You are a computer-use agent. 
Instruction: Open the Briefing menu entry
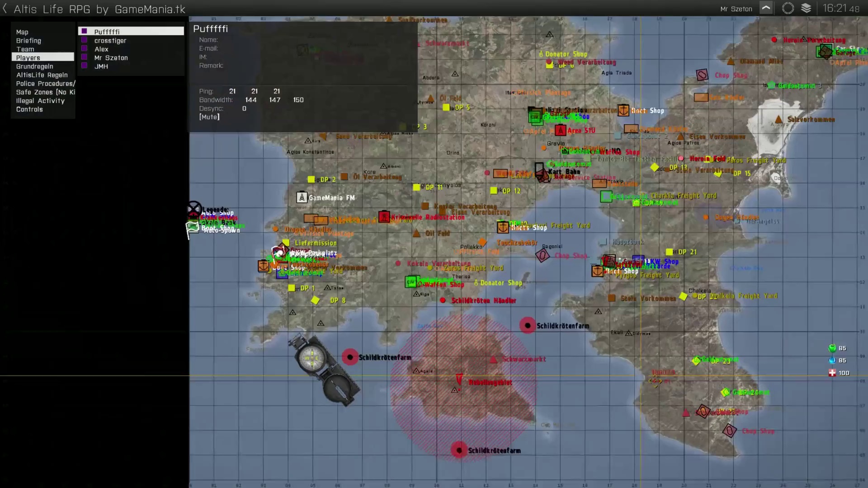tap(28, 41)
